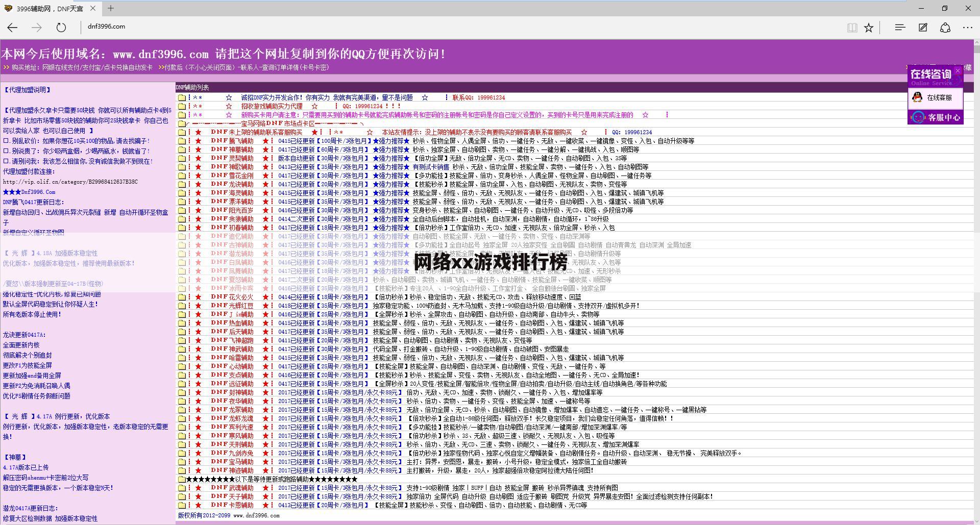This screenshot has height=525, width=980.
Task: Open the DNF初春辅助 link
Action: coord(232,228)
